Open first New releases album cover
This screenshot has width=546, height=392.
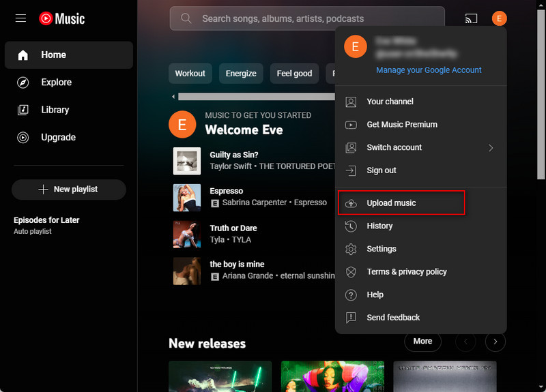click(220, 376)
